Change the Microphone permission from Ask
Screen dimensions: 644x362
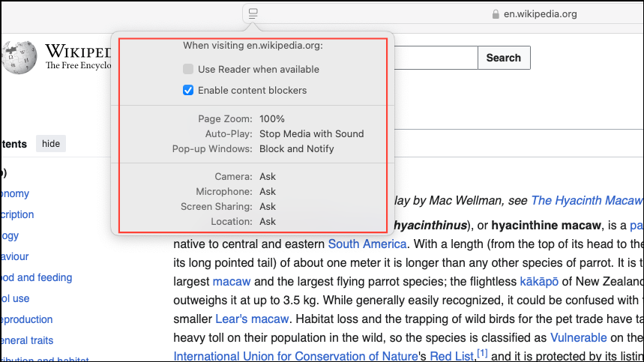(x=268, y=191)
